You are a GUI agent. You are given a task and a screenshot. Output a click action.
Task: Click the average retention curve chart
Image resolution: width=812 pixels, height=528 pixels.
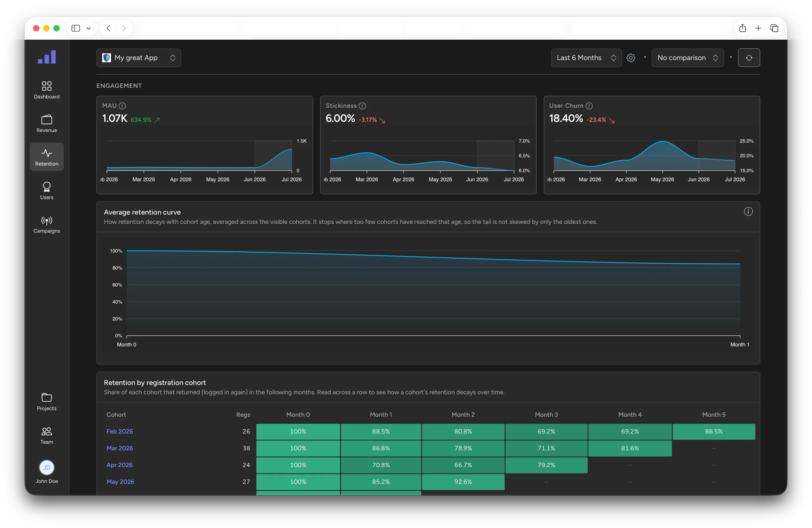click(433, 293)
